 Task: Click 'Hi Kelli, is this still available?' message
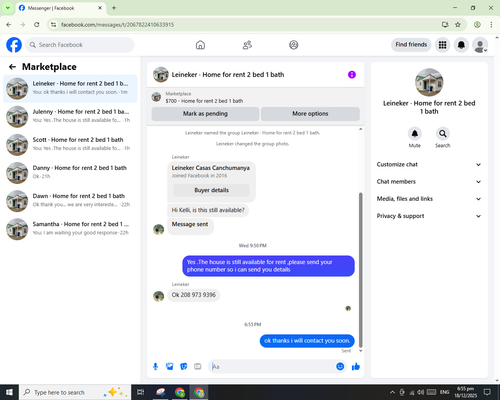[x=208, y=210]
